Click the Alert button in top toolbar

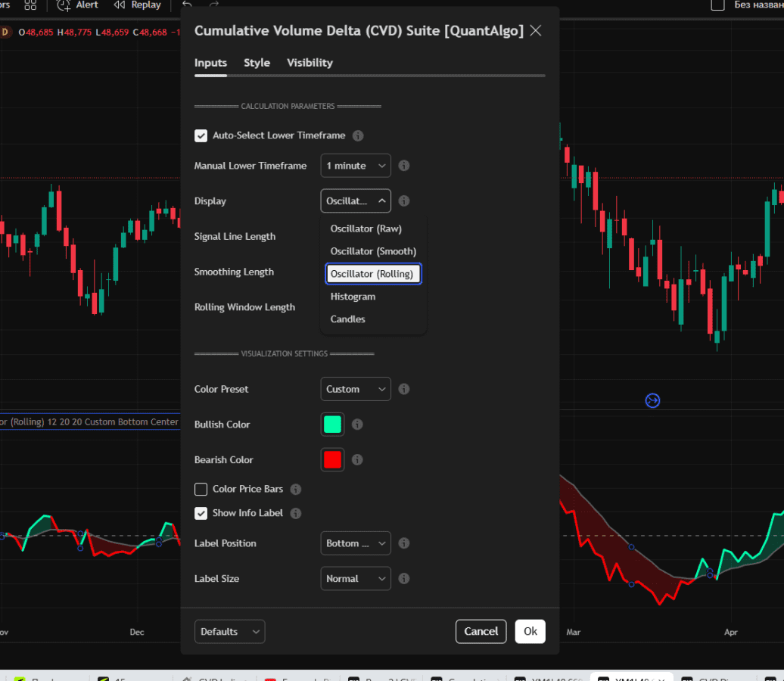(x=78, y=5)
